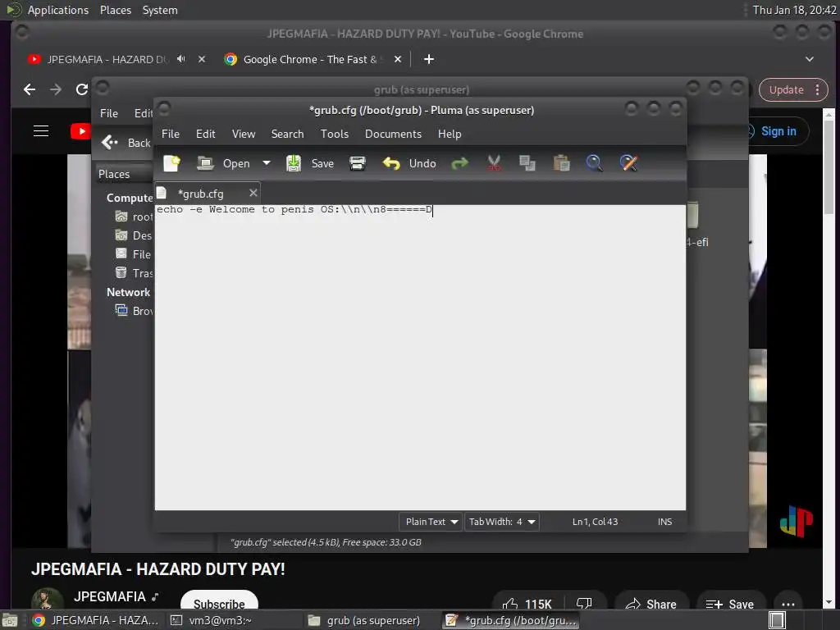Open Pluma's View menu
Image resolution: width=840 pixels, height=630 pixels.
coord(243,134)
